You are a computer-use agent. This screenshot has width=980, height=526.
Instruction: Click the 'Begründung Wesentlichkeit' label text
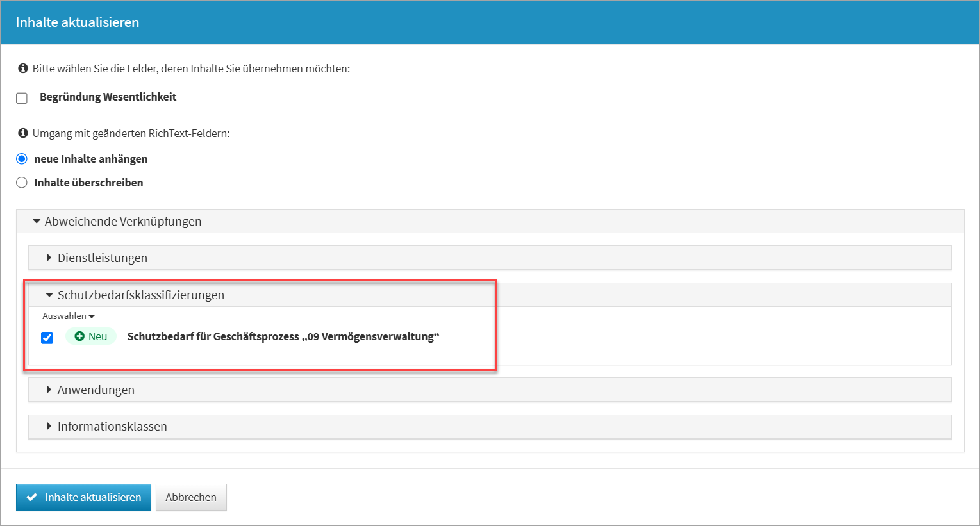[108, 97]
